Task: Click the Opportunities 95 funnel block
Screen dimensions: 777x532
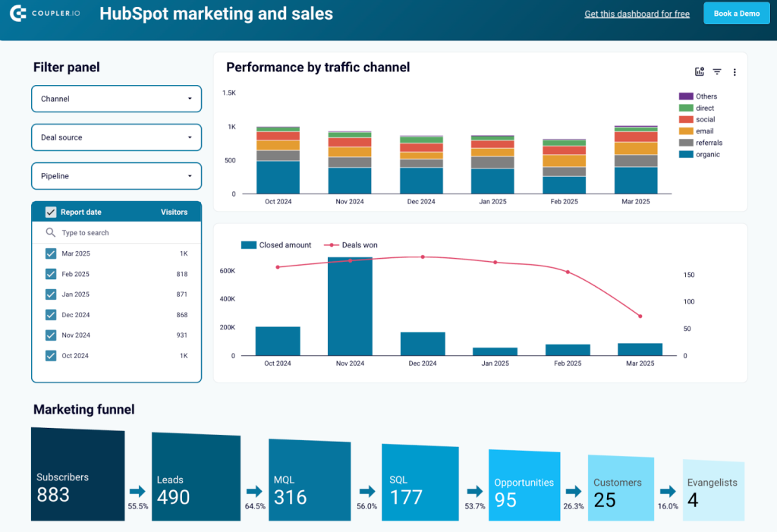Action: 524,485
